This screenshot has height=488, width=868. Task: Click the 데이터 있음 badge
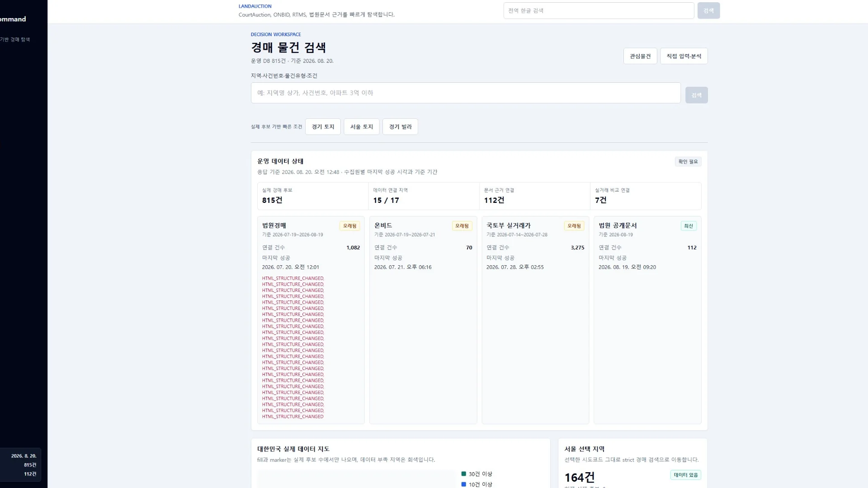685,474
